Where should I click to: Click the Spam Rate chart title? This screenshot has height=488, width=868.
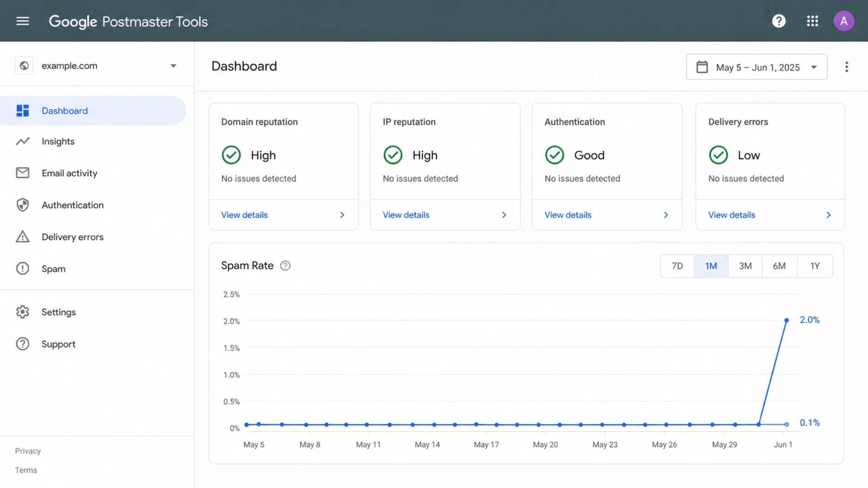pos(247,266)
